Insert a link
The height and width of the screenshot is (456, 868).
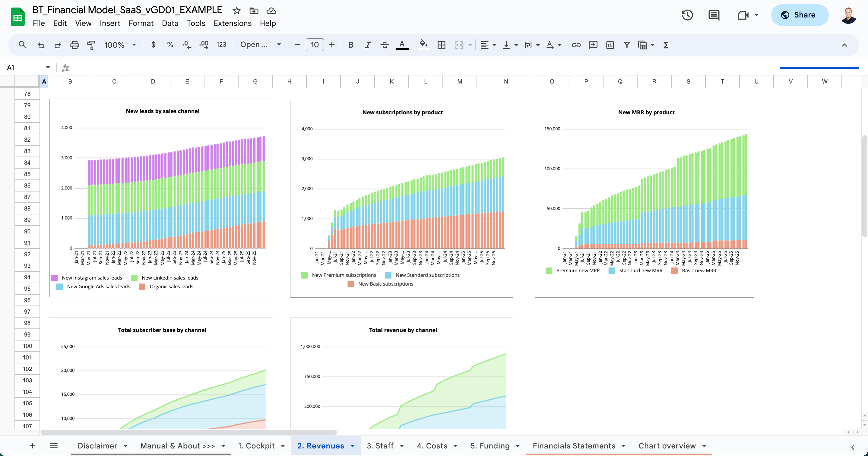(576, 45)
